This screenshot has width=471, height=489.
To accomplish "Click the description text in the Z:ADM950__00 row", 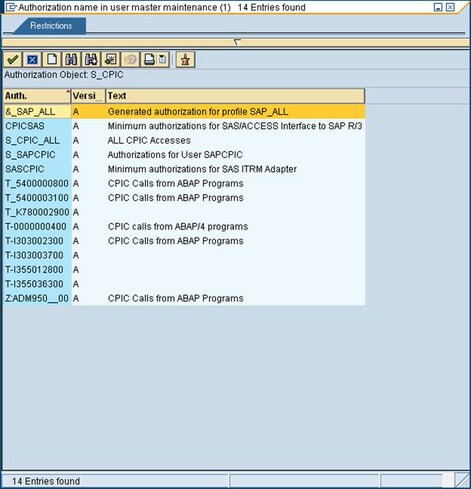I will coord(175,298).
